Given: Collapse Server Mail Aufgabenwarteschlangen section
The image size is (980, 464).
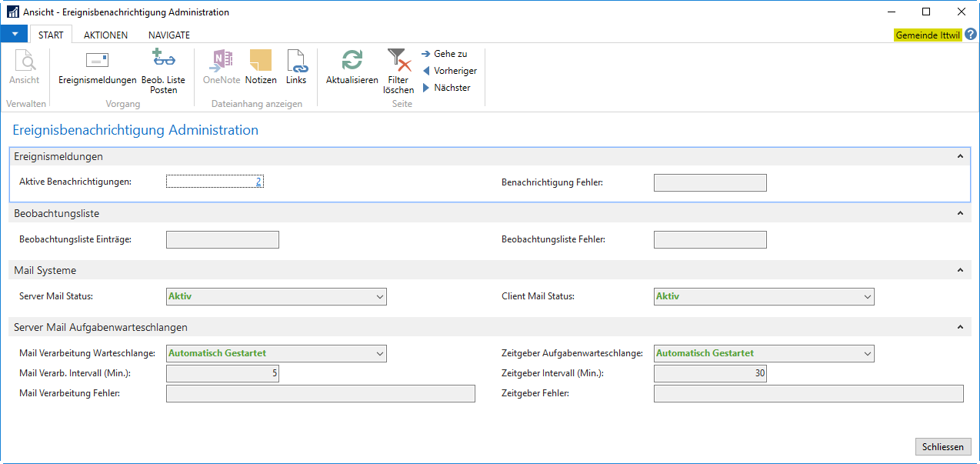Looking at the screenshot, I should pos(959,327).
